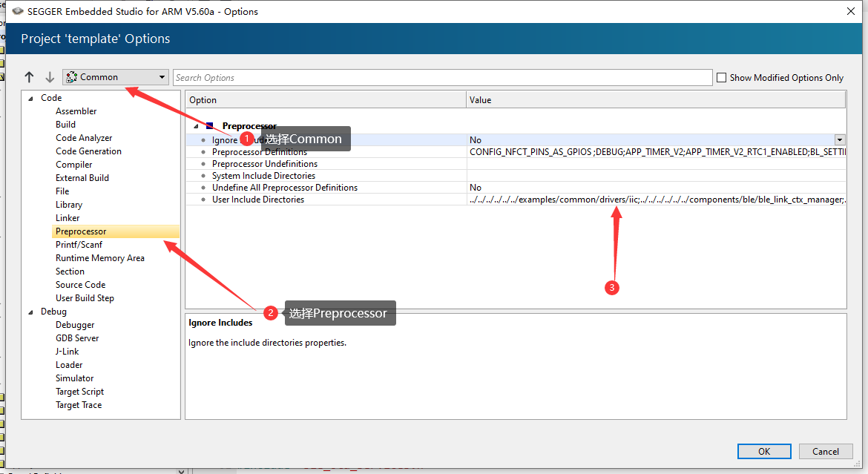Select Library category

69,204
